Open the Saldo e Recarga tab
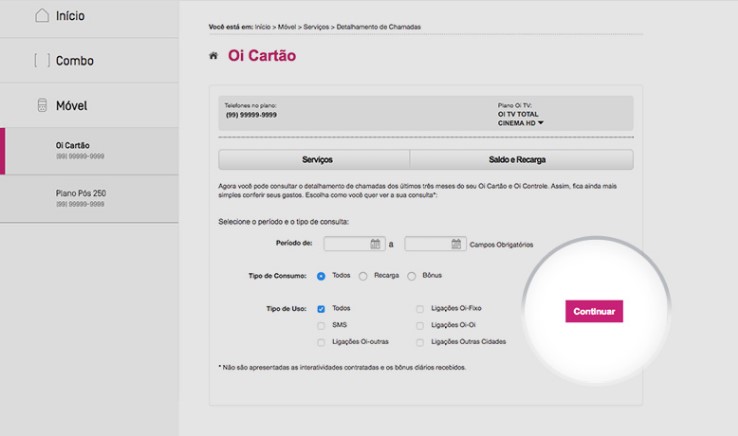This screenshot has width=738, height=436. tap(521, 160)
